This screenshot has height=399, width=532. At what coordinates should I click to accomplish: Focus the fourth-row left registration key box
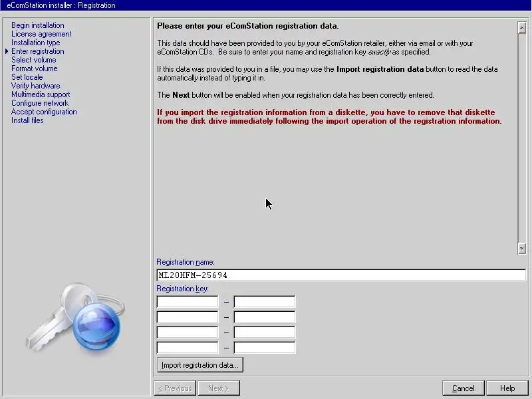[x=188, y=347]
